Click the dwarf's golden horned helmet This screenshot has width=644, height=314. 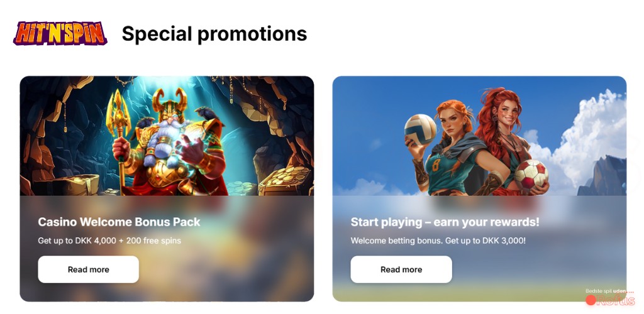pyautogui.click(x=170, y=105)
